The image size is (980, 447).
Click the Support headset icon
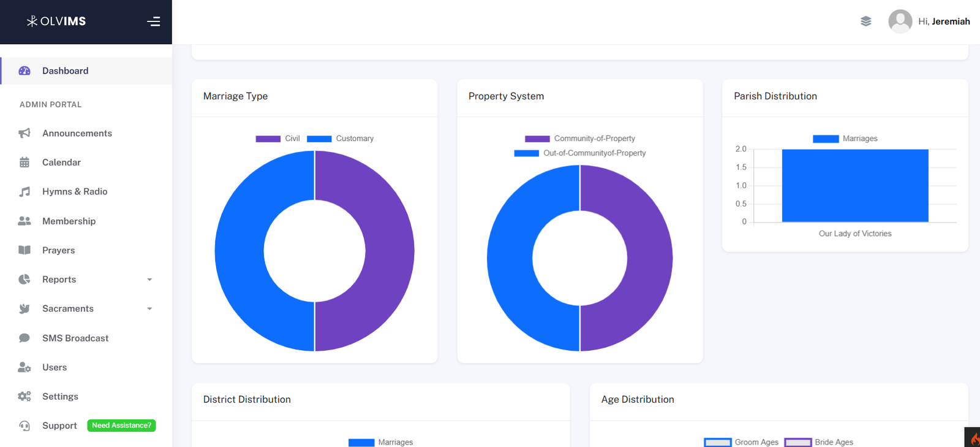24,426
